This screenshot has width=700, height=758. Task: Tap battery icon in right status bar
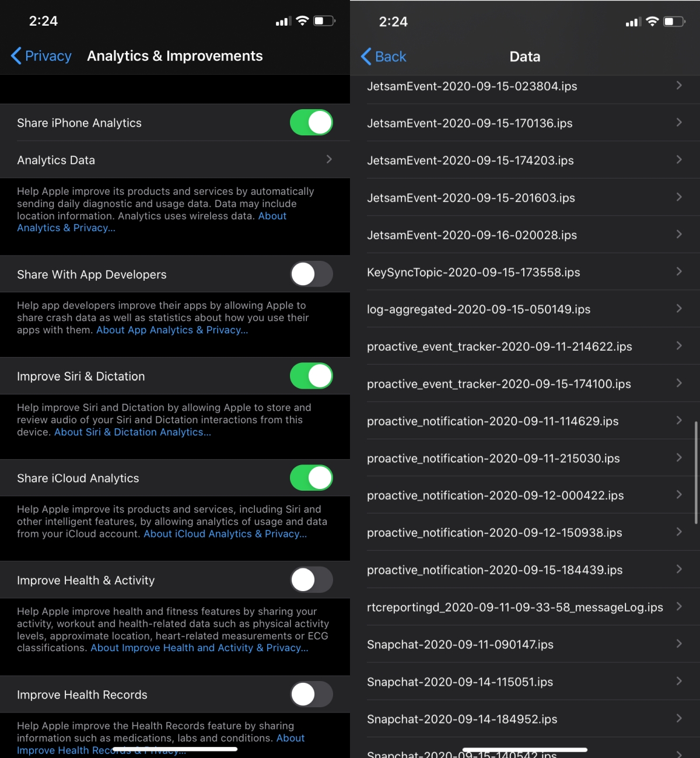click(674, 22)
